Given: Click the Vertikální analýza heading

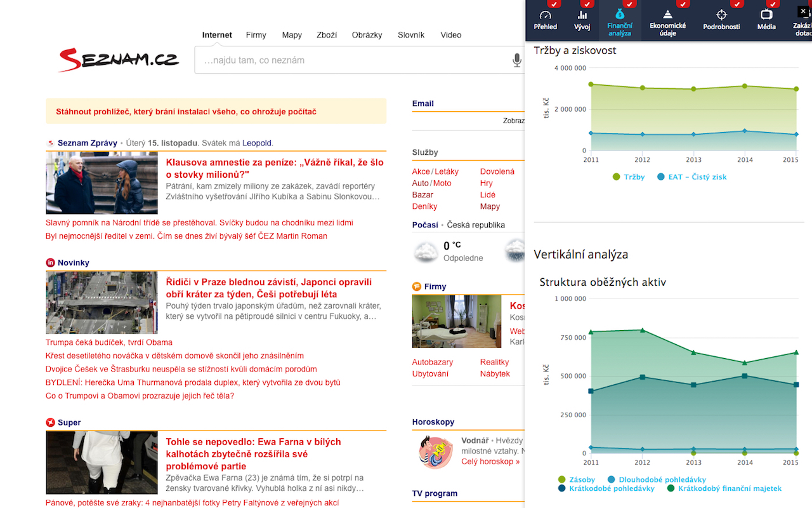Looking at the screenshot, I should pyautogui.click(x=581, y=255).
